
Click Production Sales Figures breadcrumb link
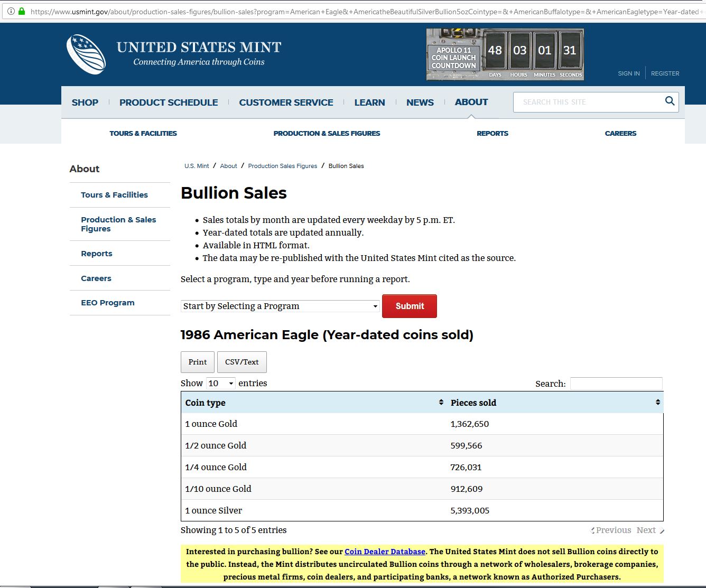pos(283,166)
